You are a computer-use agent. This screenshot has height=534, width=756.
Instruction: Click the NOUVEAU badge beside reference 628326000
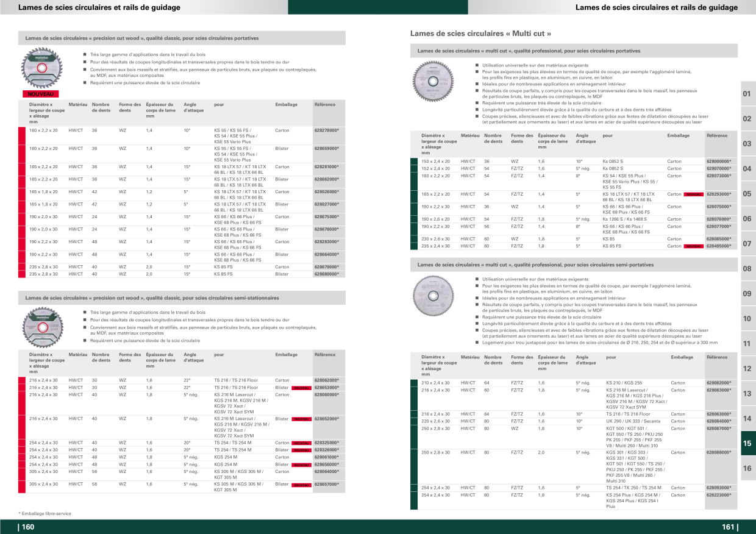[x=302, y=450]
